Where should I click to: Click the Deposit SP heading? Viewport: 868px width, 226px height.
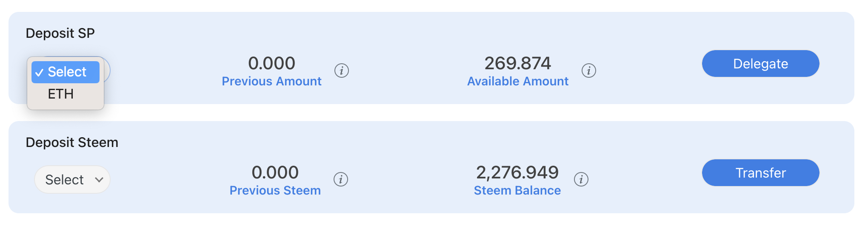click(x=60, y=33)
